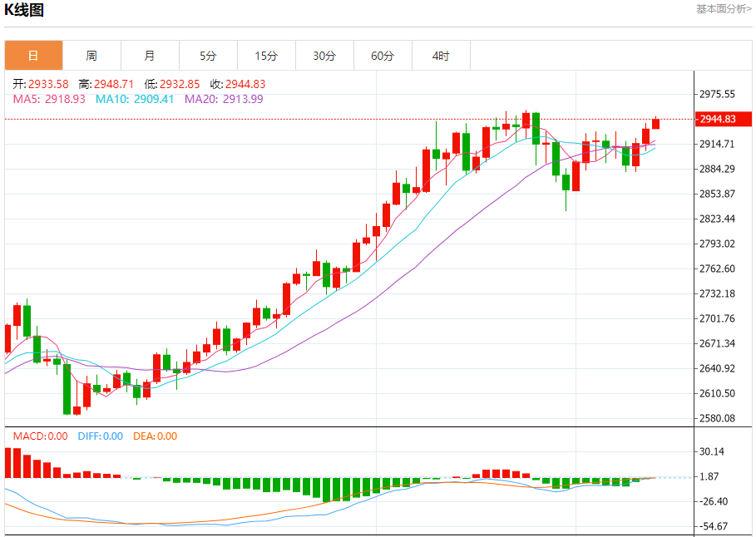This screenshot has width=756, height=537.
Task: Open the 4时 interval tab
Action: (x=441, y=56)
